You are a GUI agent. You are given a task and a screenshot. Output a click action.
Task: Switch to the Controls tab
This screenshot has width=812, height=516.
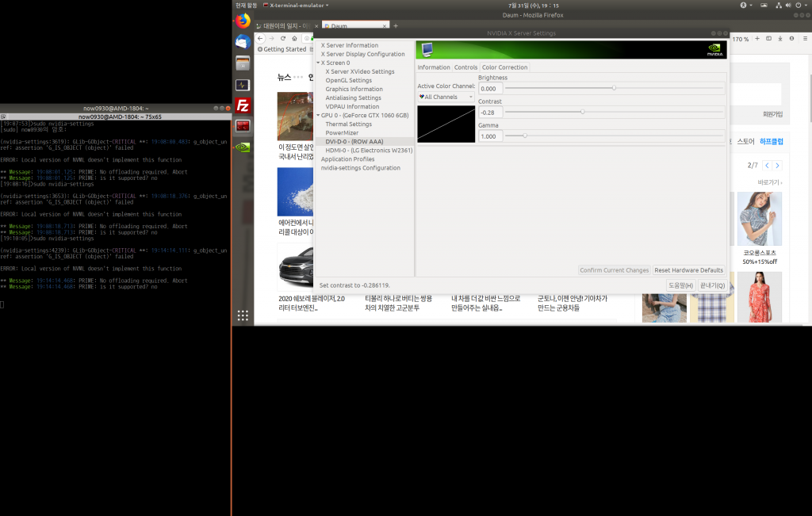pyautogui.click(x=465, y=67)
